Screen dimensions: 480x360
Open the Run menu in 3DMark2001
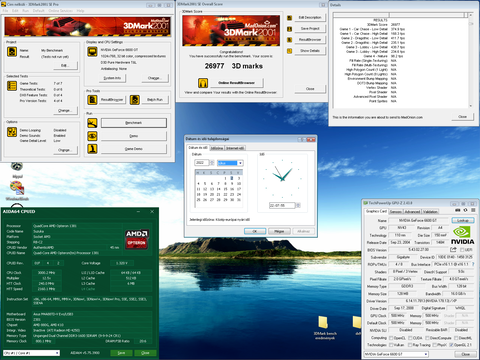25,11
